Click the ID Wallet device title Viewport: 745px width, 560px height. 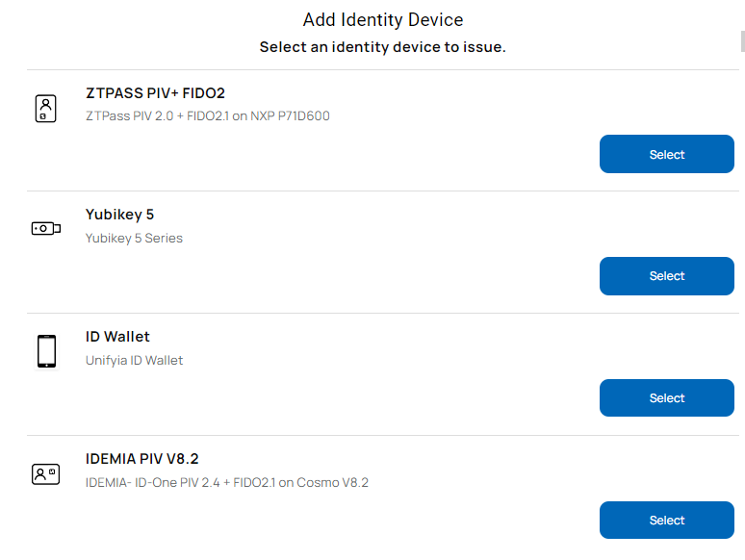[x=117, y=337]
